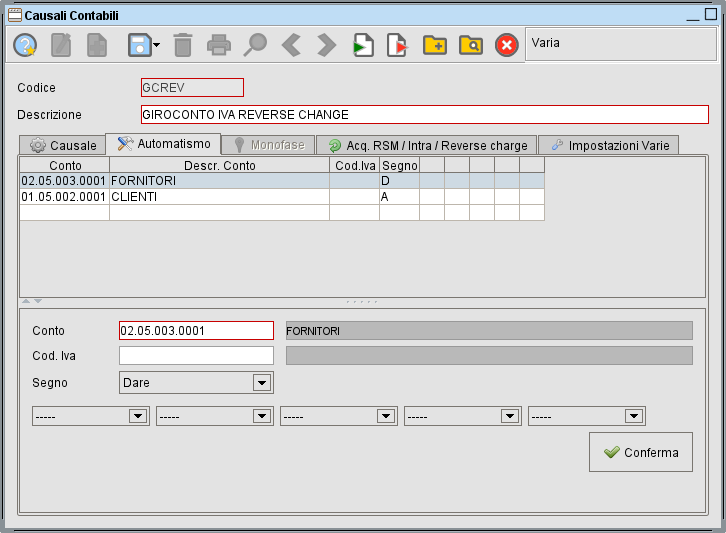Image resolution: width=726 pixels, height=533 pixels.
Task: Collapse split pane with up arrow
Action: click(26, 301)
